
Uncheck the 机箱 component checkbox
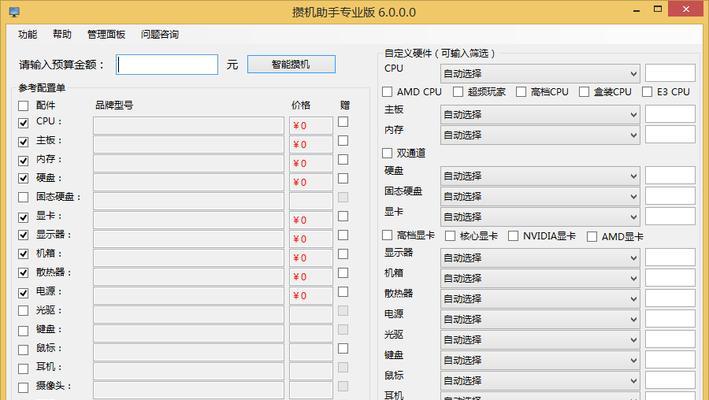pyautogui.click(x=23, y=254)
